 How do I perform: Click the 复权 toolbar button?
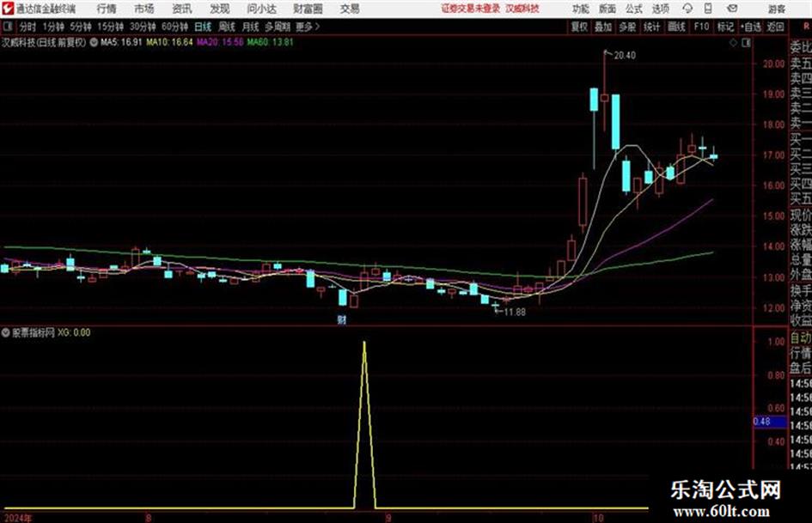579,27
